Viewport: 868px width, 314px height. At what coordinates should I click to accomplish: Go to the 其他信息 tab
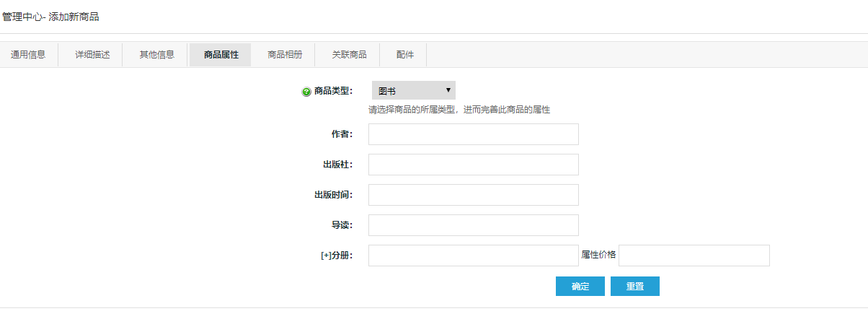pos(157,55)
